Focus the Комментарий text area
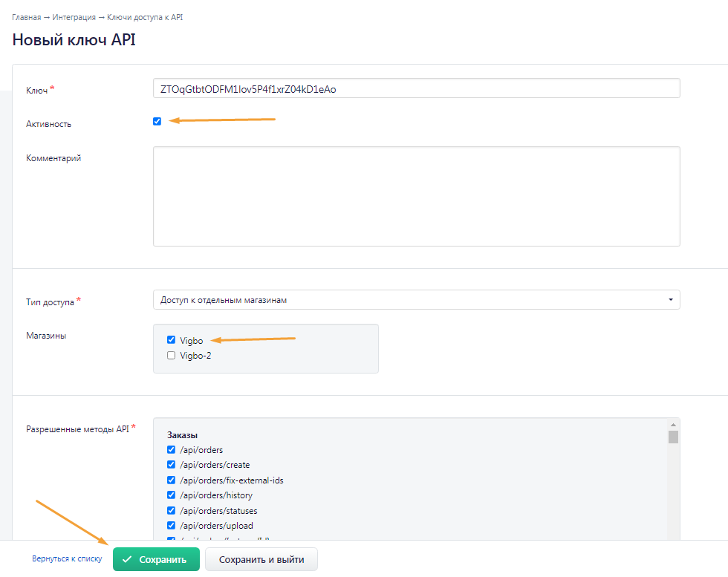Image resolution: width=728 pixels, height=577 pixels. [x=416, y=196]
